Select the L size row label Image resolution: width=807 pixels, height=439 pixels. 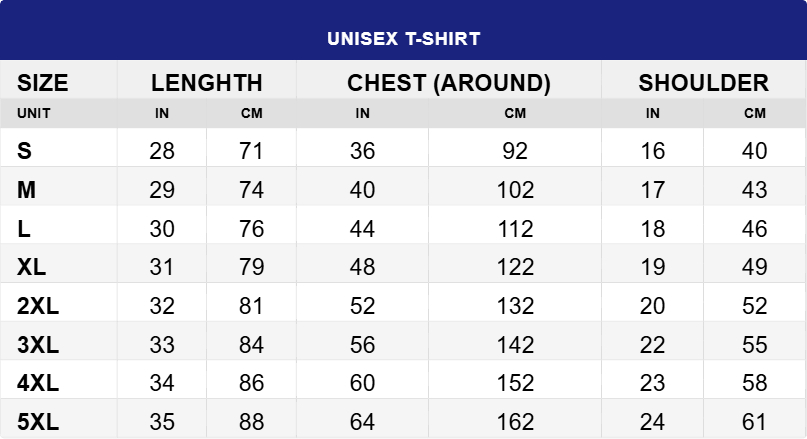24,229
